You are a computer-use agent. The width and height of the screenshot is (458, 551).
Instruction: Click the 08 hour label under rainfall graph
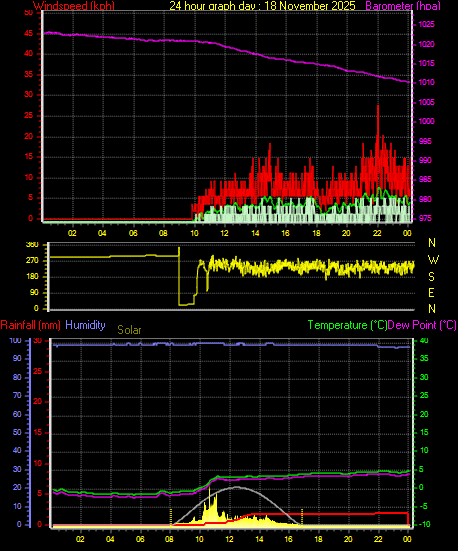(x=170, y=539)
